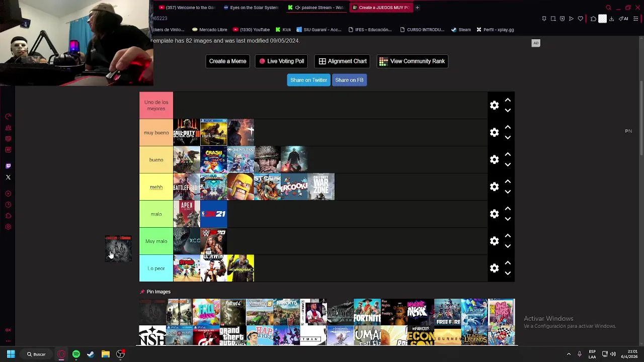This screenshot has height=362, width=644.
Task: Move 'muy bueno' row up with arrow
Action: coord(508,127)
